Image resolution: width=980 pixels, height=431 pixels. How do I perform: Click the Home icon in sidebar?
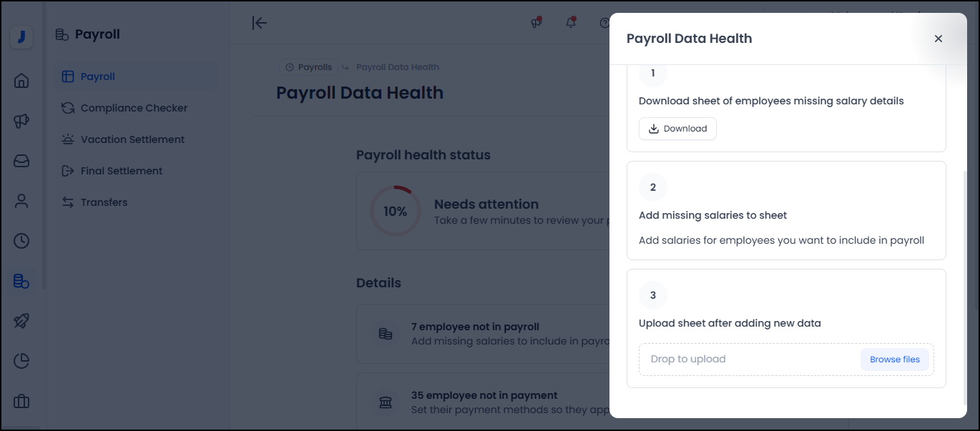[21, 80]
